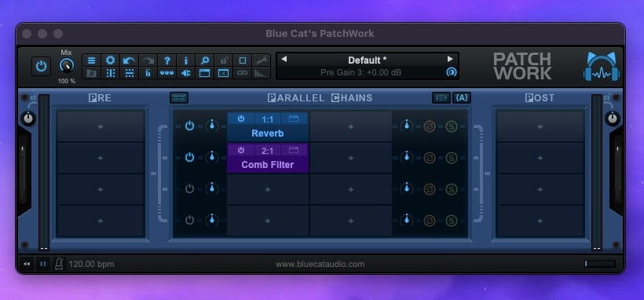Click the three-dots toolbar icon
Viewport: 644px width, 300px height.
(x=166, y=73)
